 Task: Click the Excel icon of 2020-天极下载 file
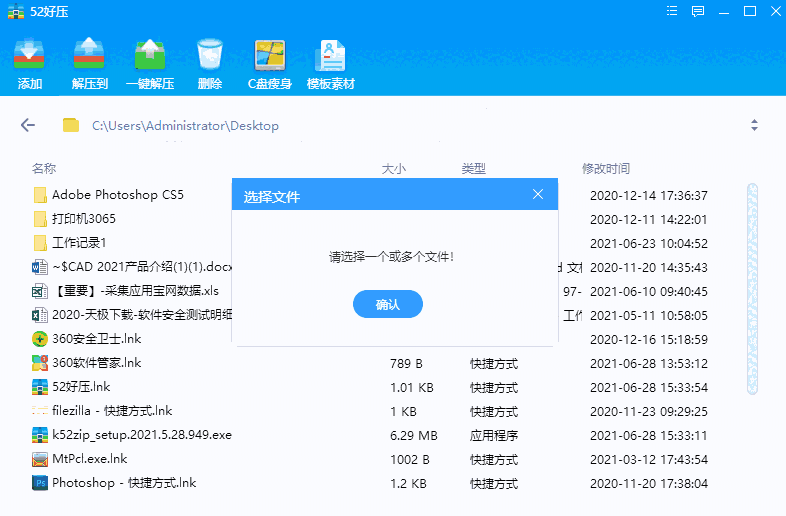(x=40, y=315)
